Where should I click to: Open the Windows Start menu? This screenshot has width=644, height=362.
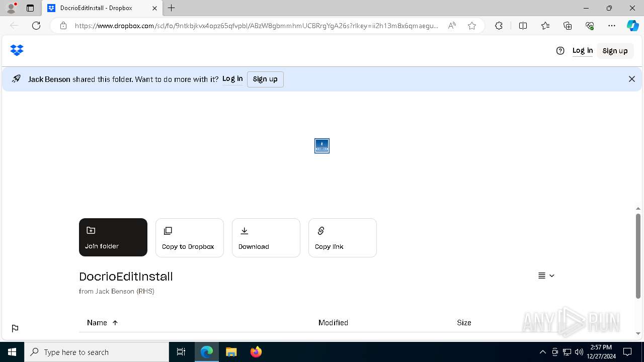12,352
